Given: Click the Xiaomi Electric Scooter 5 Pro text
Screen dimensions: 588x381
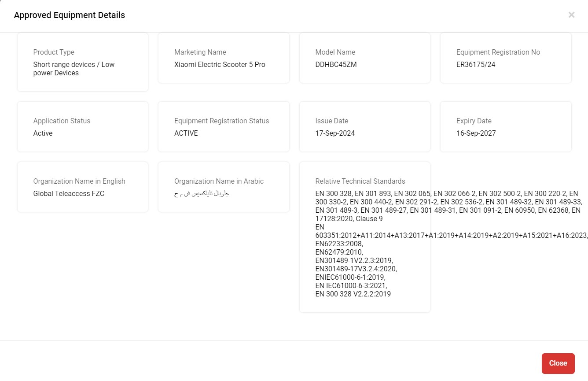Looking at the screenshot, I should [220, 65].
